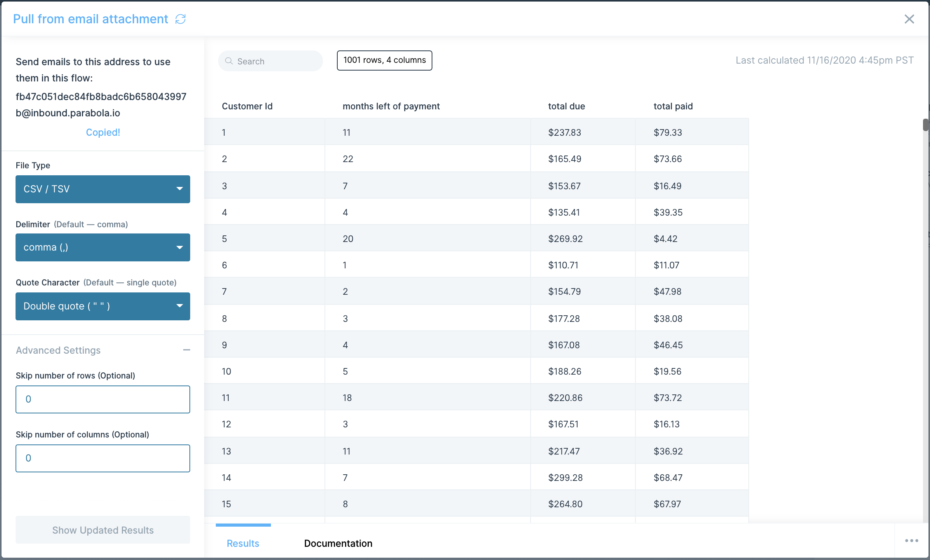Close the Pull from email attachment dialog

[909, 19]
